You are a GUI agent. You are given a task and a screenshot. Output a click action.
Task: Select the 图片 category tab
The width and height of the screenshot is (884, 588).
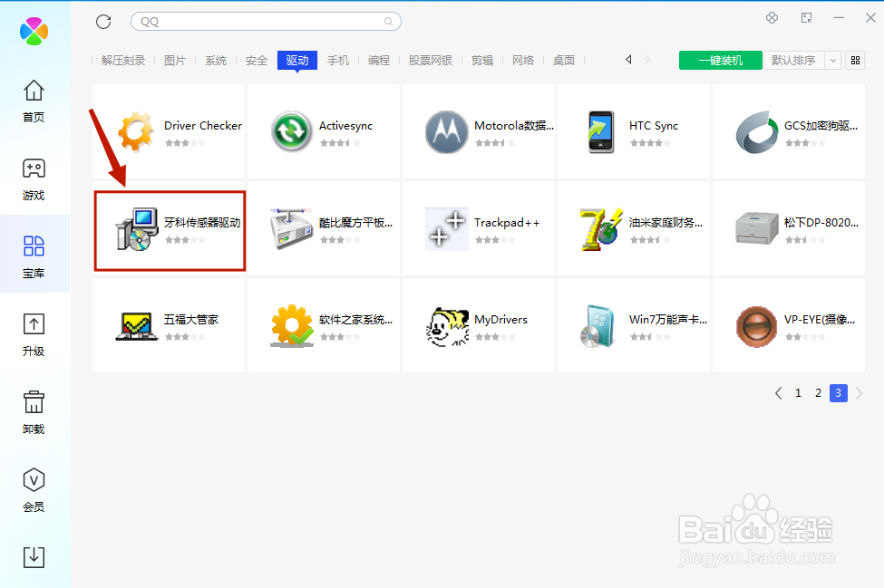pos(175,61)
